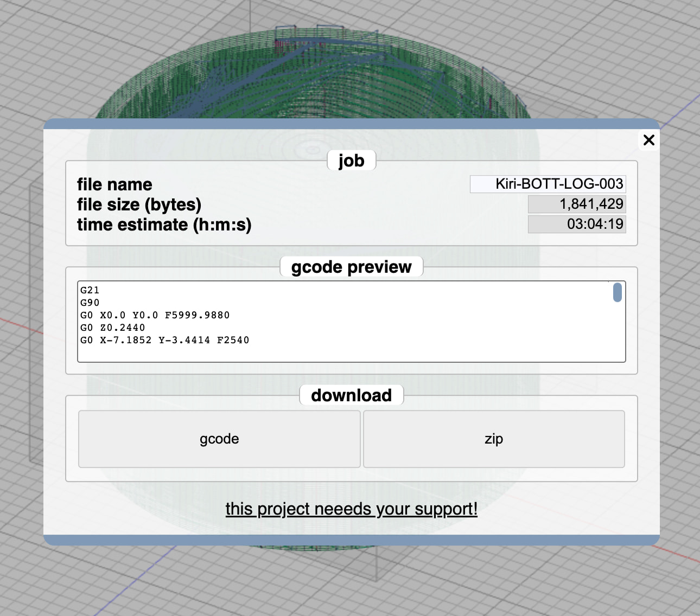Close the export dialog with the X
The height and width of the screenshot is (616, 700).
coord(648,140)
